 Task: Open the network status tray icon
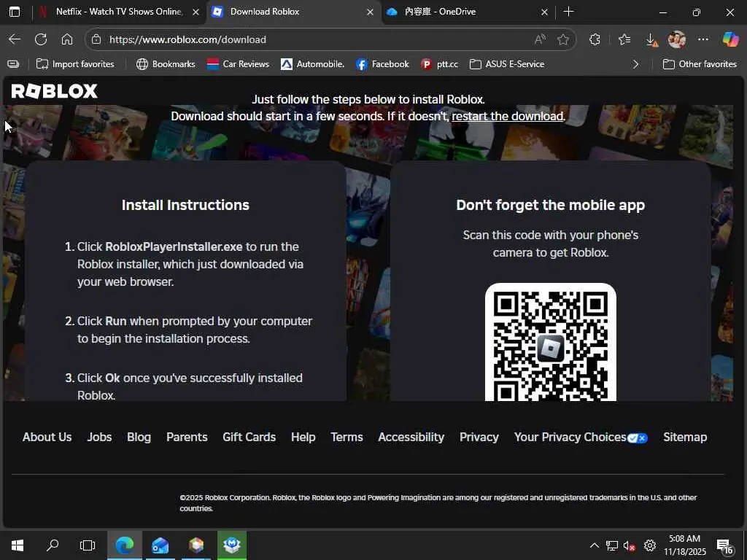point(612,545)
